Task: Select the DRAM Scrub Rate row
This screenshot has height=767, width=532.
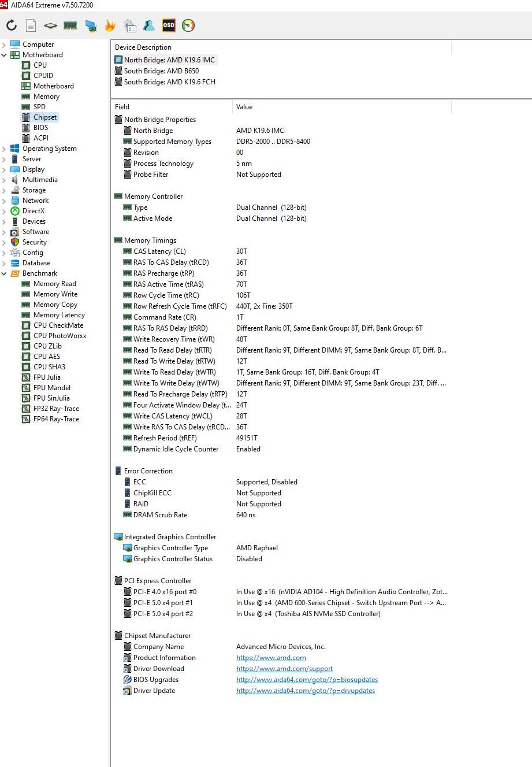Action: (281, 515)
